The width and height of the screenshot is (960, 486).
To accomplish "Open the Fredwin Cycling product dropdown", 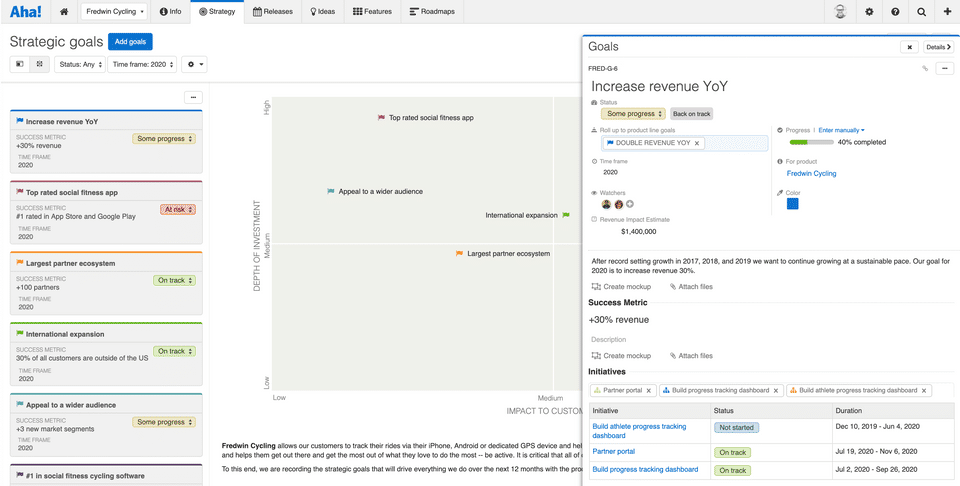I will (114, 12).
